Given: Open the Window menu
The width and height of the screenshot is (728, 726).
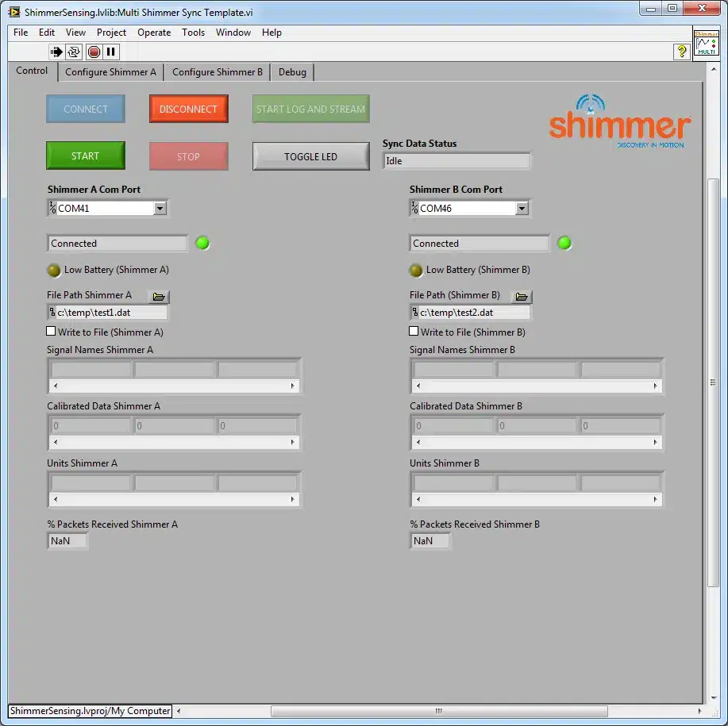Looking at the screenshot, I should tap(233, 33).
